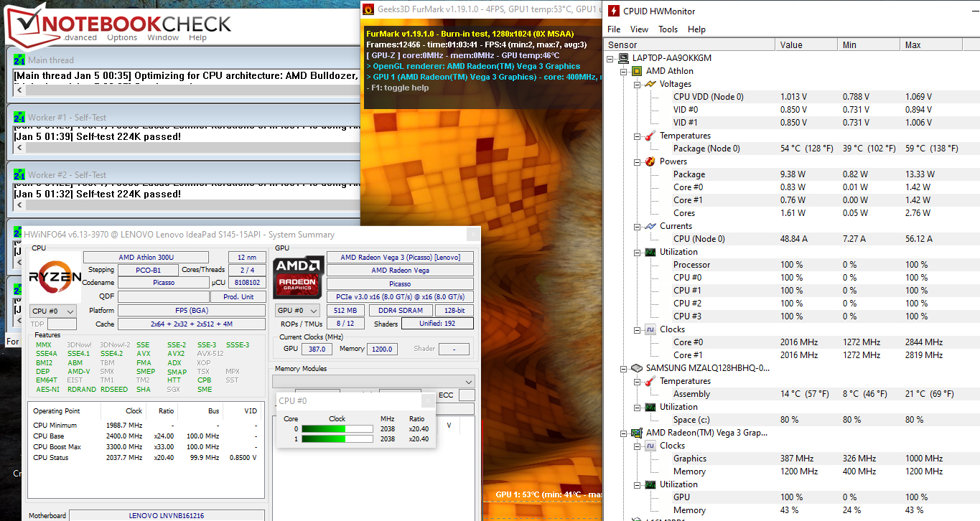Click the AMD Radeon Vega 3 graphics card icon

(636, 433)
